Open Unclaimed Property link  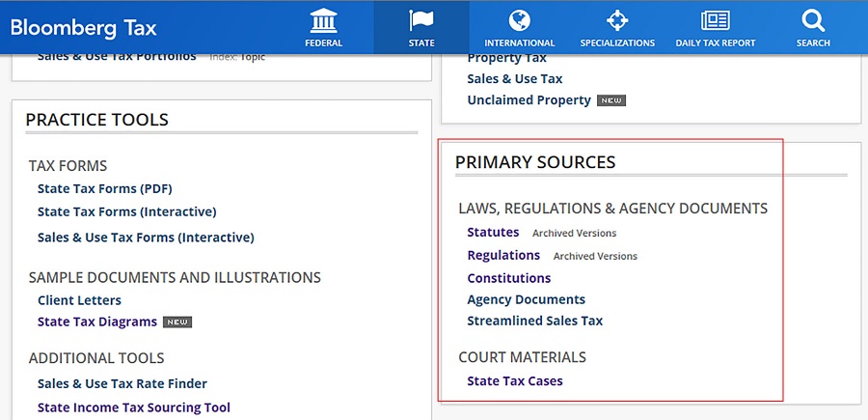click(x=529, y=99)
